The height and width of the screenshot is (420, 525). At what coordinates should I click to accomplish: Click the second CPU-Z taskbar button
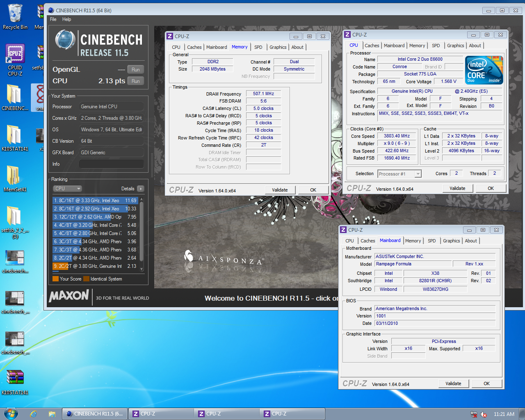(x=226, y=414)
